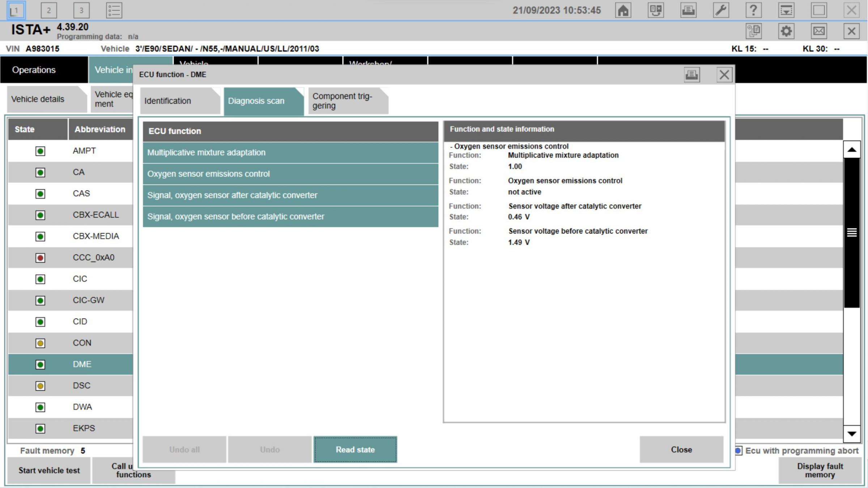Image resolution: width=868 pixels, height=488 pixels.
Task: Click the State column header
Action: pos(38,129)
